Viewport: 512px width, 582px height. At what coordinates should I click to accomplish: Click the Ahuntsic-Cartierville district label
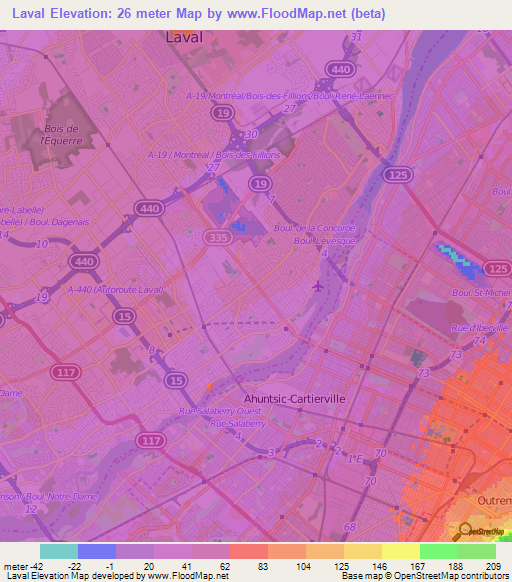[294, 399]
